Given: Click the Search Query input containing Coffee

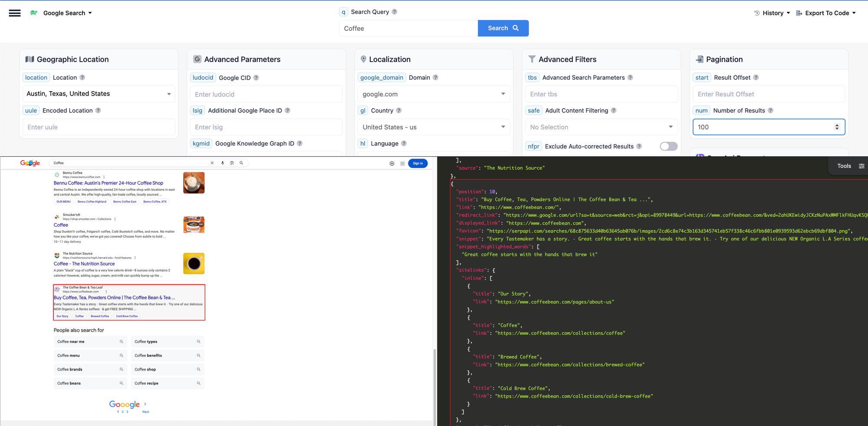Looking at the screenshot, I should (408, 28).
